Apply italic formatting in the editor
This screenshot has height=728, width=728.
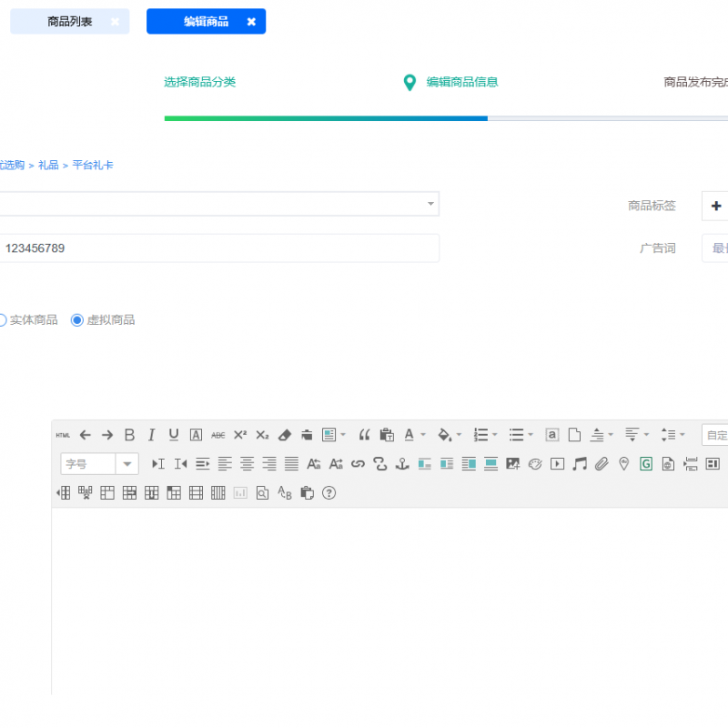pos(152,435)
